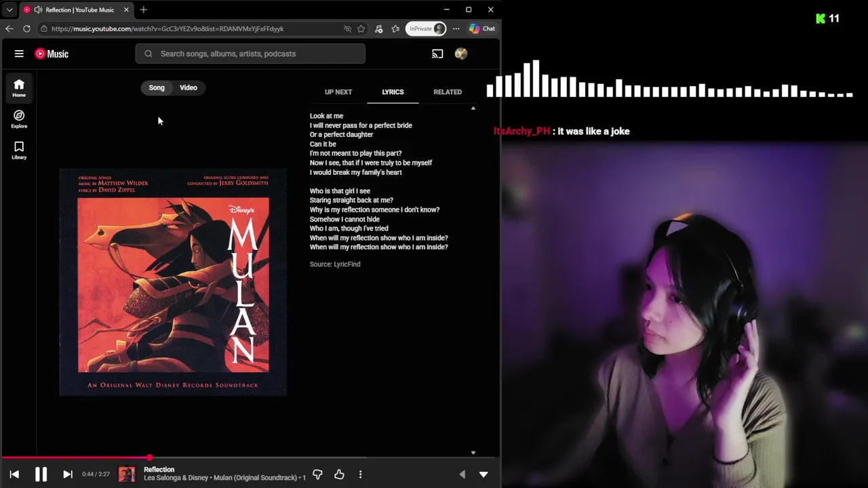Click the Mulan soundtrack album cover
This screenshot has height=488, width=868.
(x=173, y=282)
